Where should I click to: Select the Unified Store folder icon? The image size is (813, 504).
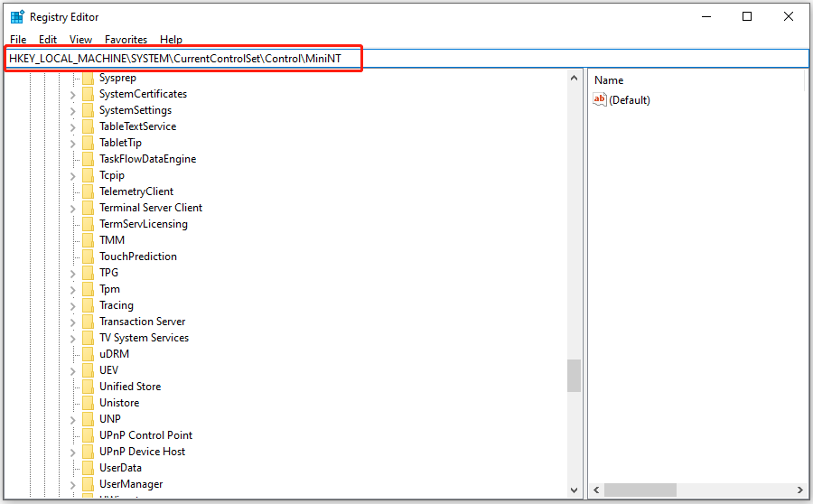89,387
